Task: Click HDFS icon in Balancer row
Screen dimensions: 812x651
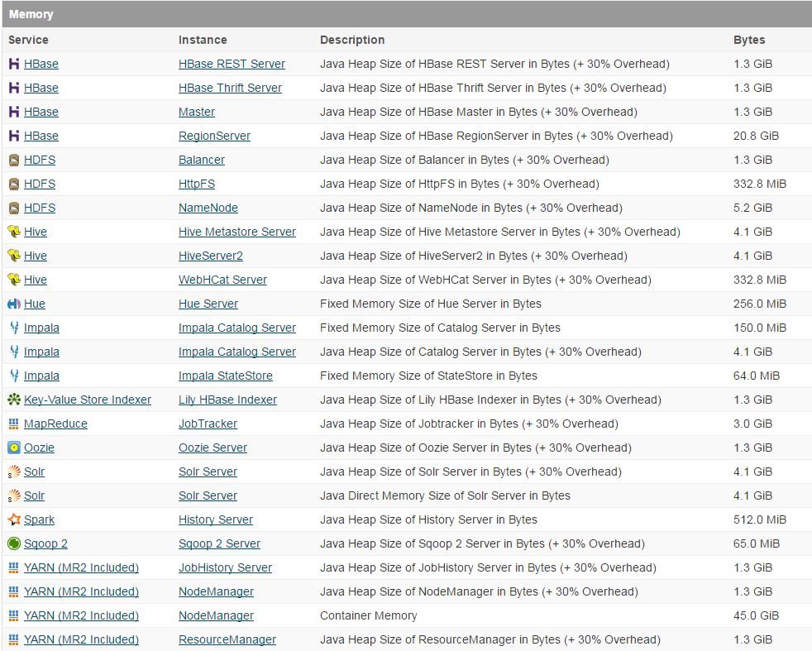Action: click(x=14, y=160)
